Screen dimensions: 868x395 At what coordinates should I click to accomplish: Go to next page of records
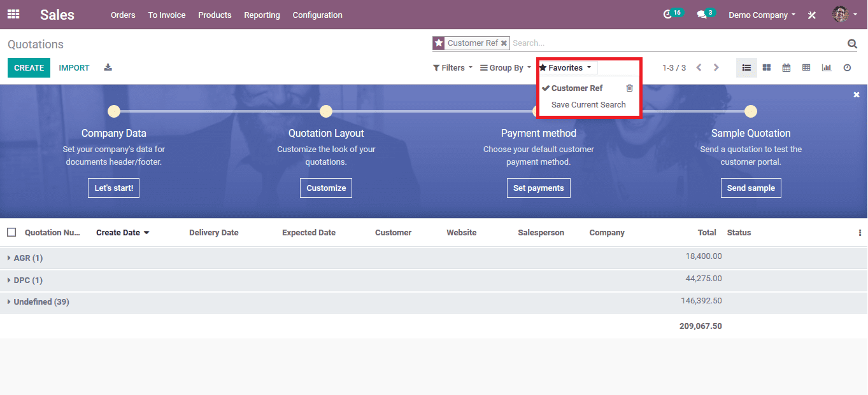716,67
